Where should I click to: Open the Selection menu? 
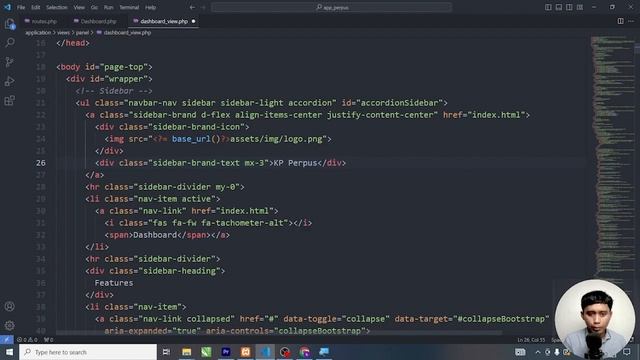[57, 7]
